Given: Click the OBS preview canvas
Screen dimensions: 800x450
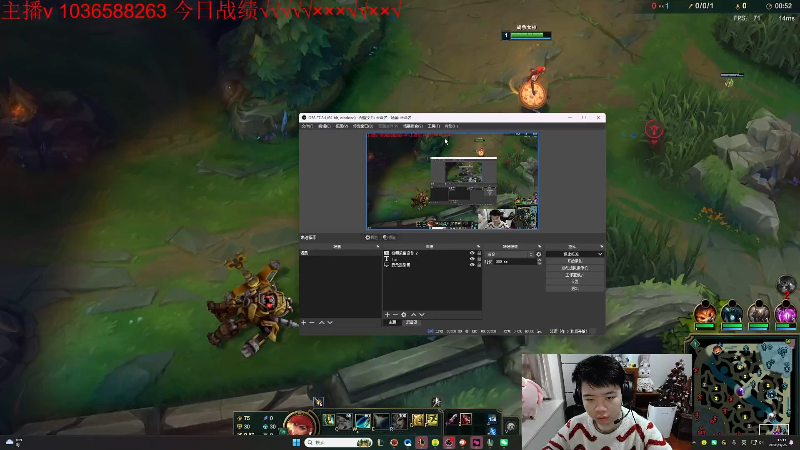Looking at the screenshot, I should click(x=452, y=181).
